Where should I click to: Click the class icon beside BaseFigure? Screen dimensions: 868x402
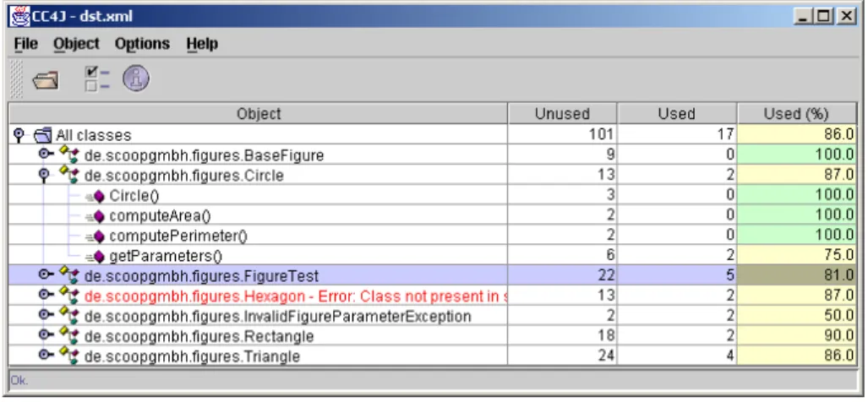pos(69,155)
